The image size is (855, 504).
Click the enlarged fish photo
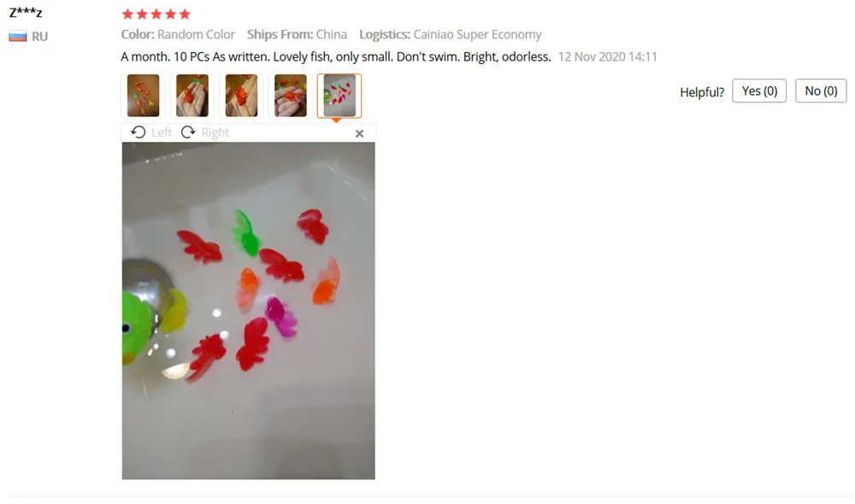[249, 311]
